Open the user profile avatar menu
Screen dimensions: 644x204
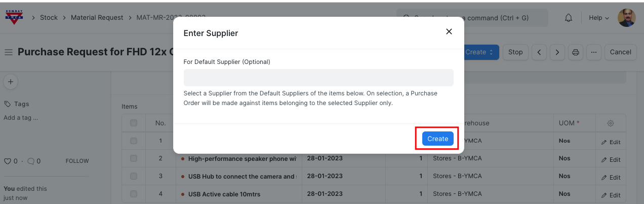point(626,18)
